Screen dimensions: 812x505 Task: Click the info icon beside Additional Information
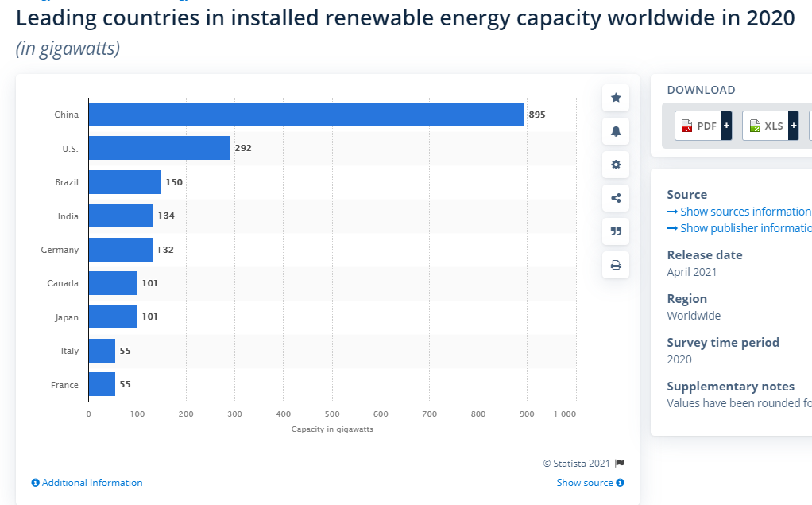pyautogui.click(x=36, y=483)
